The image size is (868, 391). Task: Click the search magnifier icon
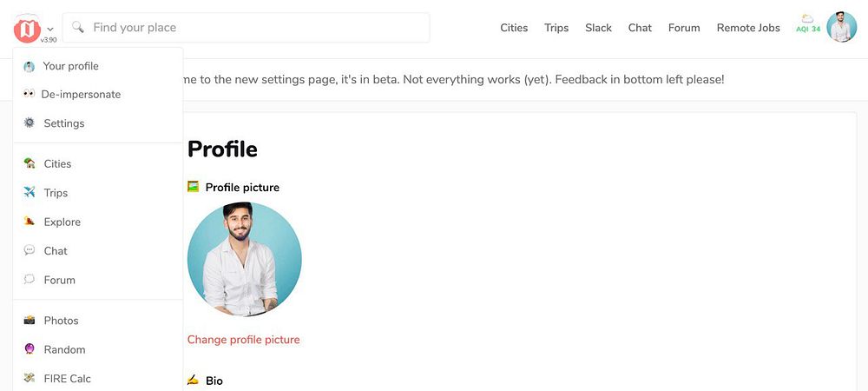click(78, 28)
